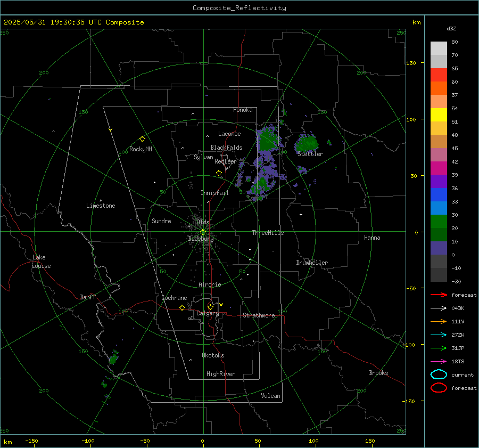Select the Stettler label
Viewport: 479px width, 448px height.
(x=310, y=154)
